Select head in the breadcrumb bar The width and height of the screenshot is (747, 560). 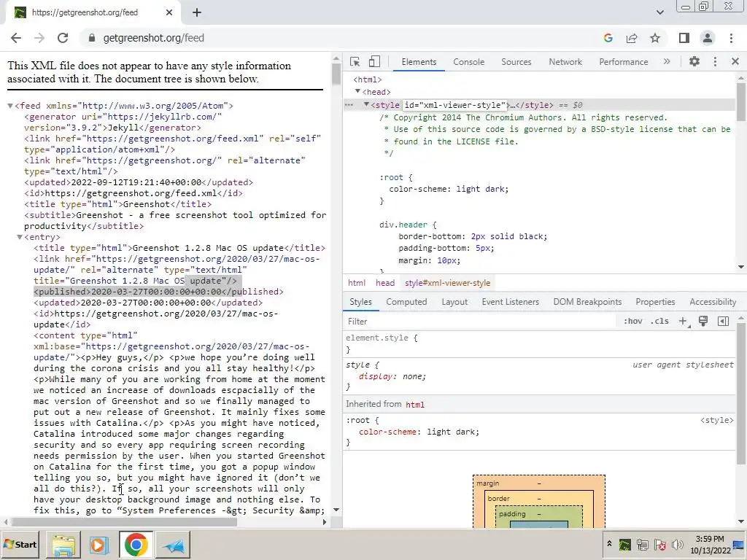click(385, 283)
